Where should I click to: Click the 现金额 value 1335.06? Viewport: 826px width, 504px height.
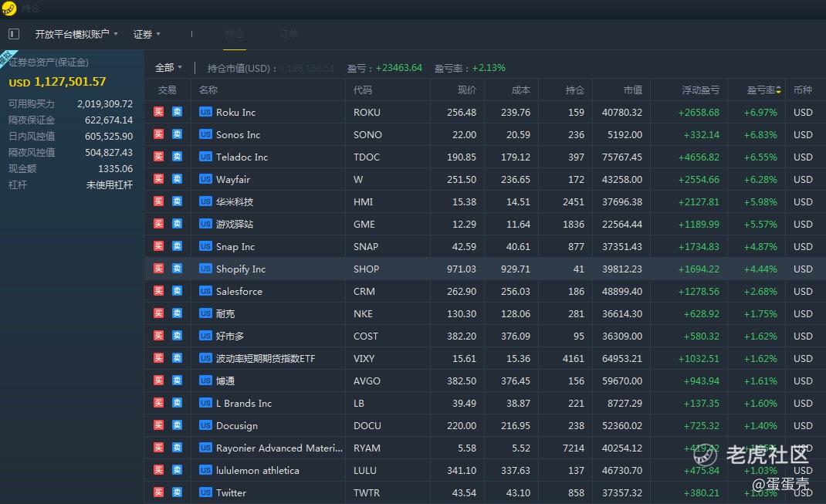115,168
